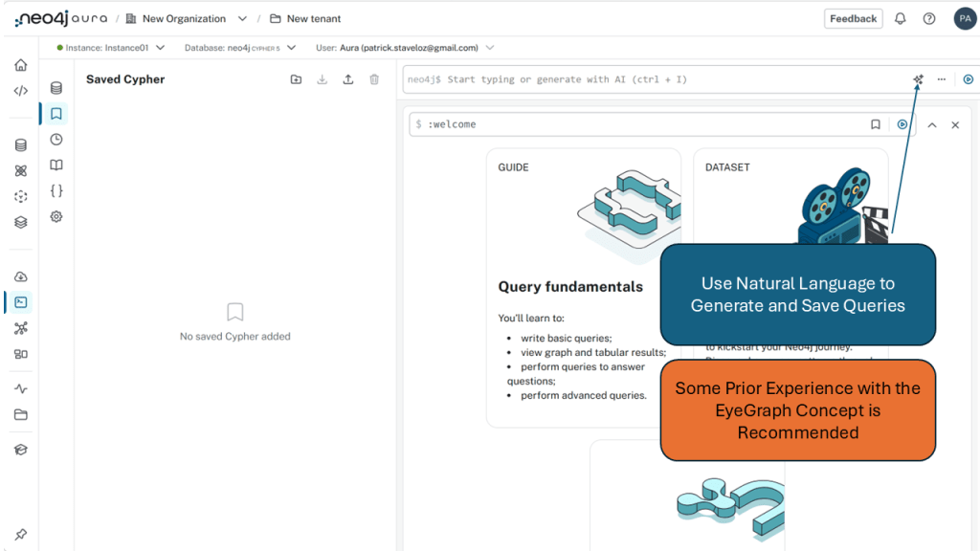
Task: Open the guides book icon in sidebar
Action: [56, 165]
